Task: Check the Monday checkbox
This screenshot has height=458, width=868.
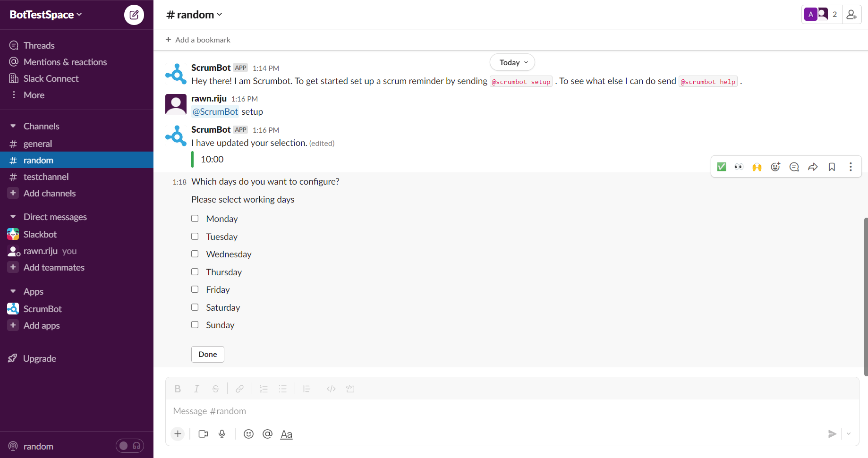Action: 195,219
